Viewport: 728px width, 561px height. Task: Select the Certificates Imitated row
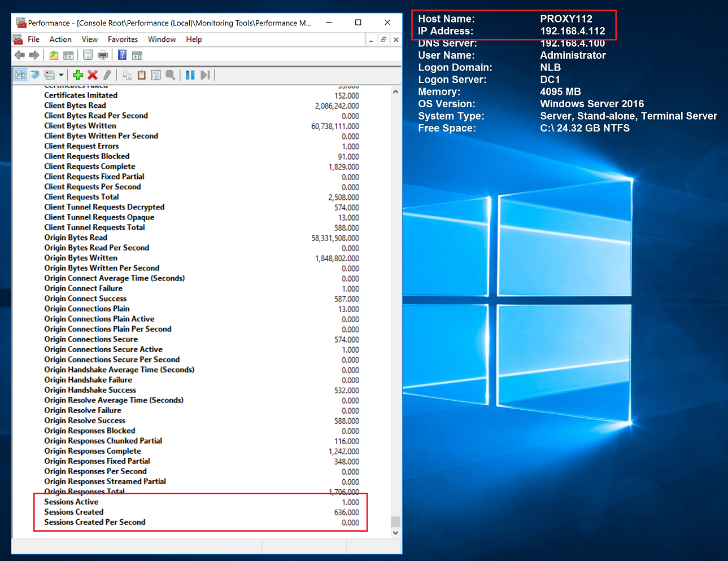(202, 95)
